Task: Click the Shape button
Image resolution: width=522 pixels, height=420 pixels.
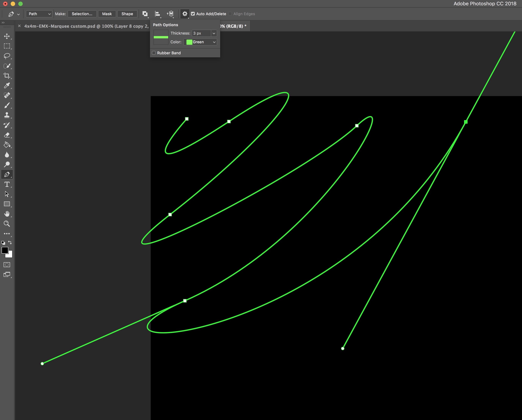Action: (127, 14)
